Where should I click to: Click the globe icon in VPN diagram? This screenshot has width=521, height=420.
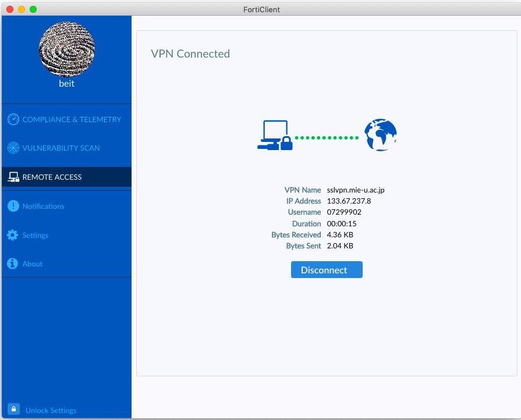[381, 135]
